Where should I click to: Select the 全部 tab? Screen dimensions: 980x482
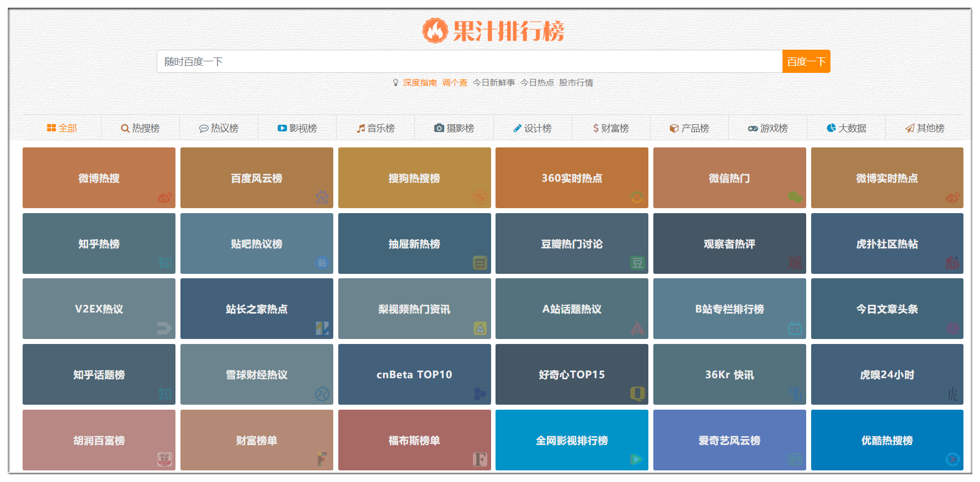[x=62, y=128]
